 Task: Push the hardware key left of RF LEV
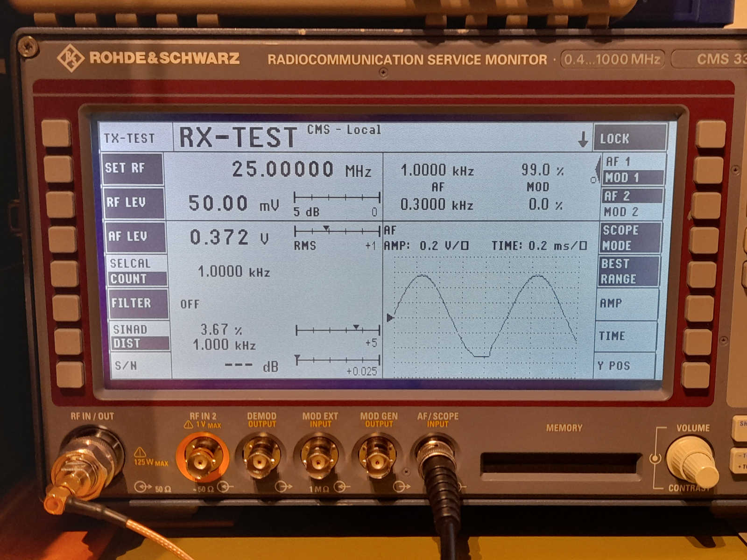point(60,204)
